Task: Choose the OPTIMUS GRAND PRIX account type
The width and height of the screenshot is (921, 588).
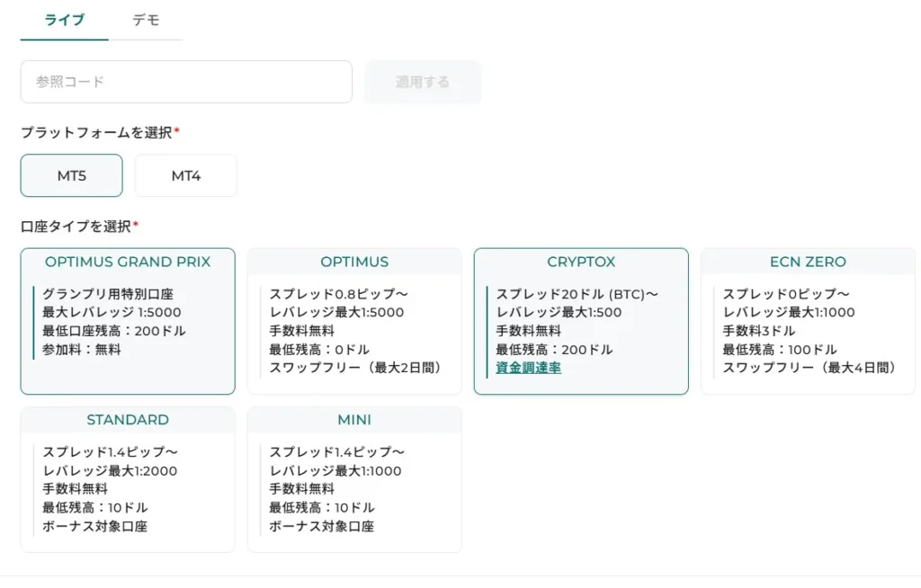Action: 127,319
